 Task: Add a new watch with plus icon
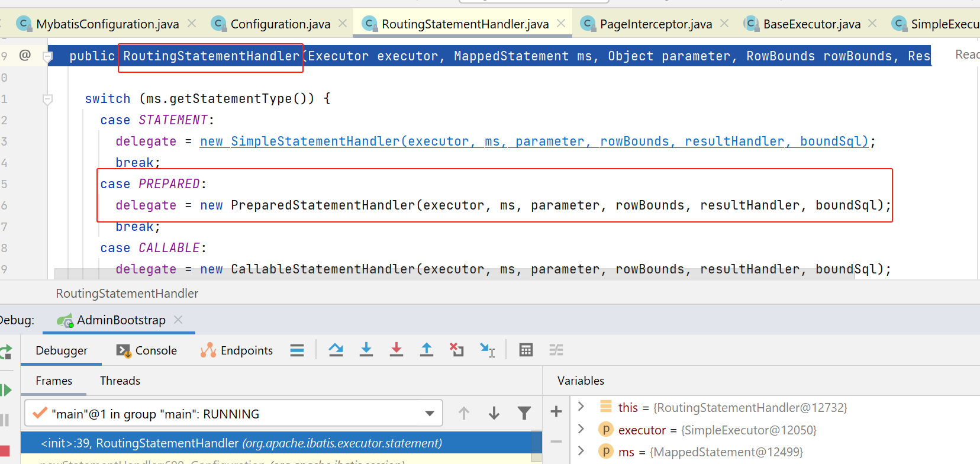(556, 411)
